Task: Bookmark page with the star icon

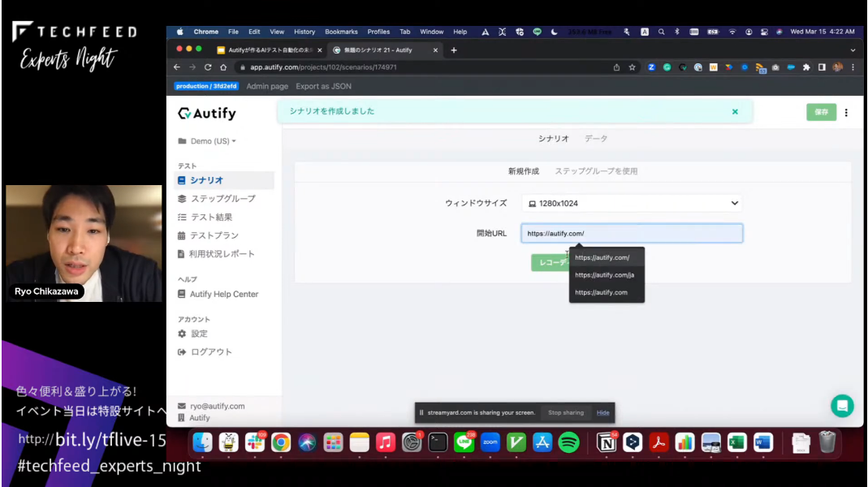Action: (632, 67)
